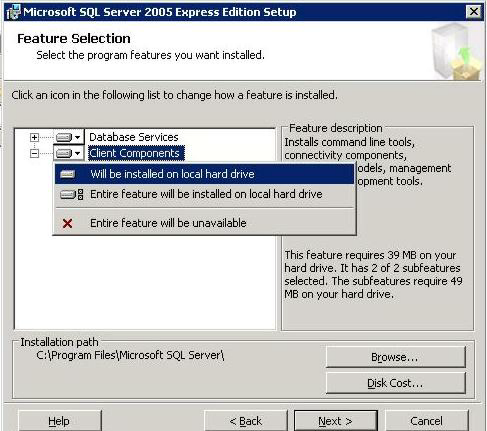Choose 'Entire feature will be installed on local hard drive'

tap(204, 194)
